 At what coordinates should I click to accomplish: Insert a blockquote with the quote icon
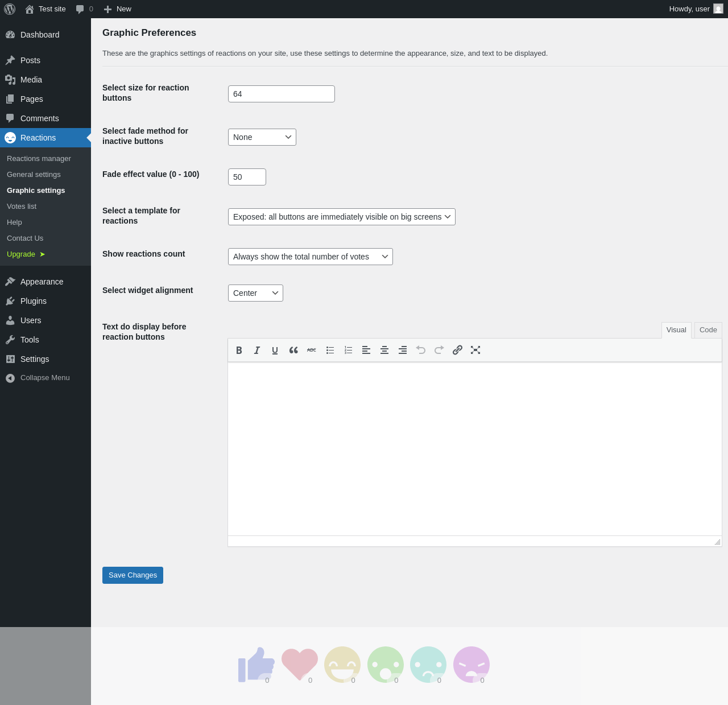tap(293, 350)
